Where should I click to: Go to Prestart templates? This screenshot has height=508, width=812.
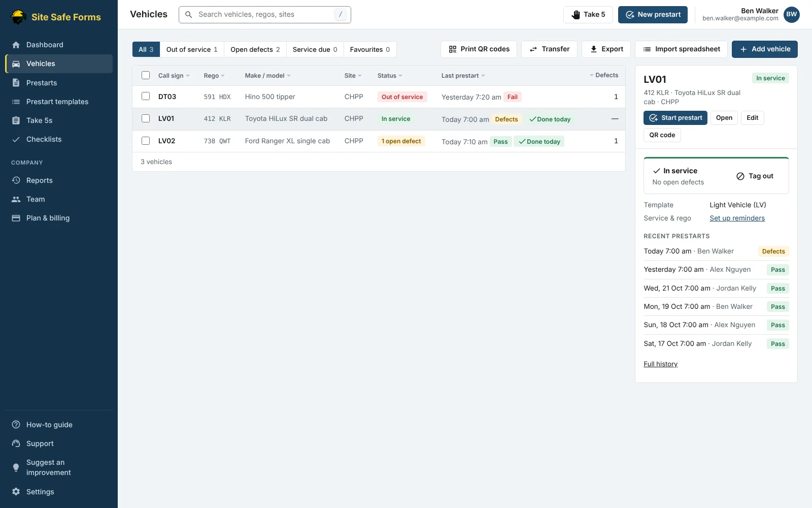59,102
